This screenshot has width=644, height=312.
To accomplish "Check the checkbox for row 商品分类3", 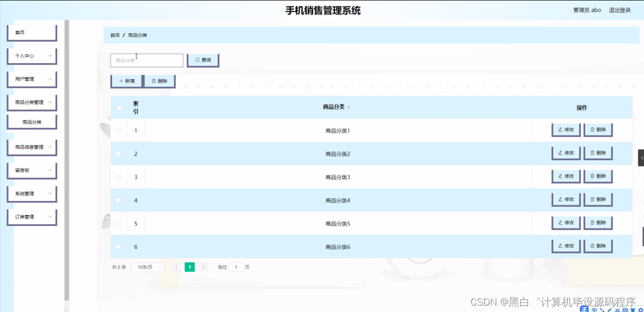I will click(x=119, y=176).
